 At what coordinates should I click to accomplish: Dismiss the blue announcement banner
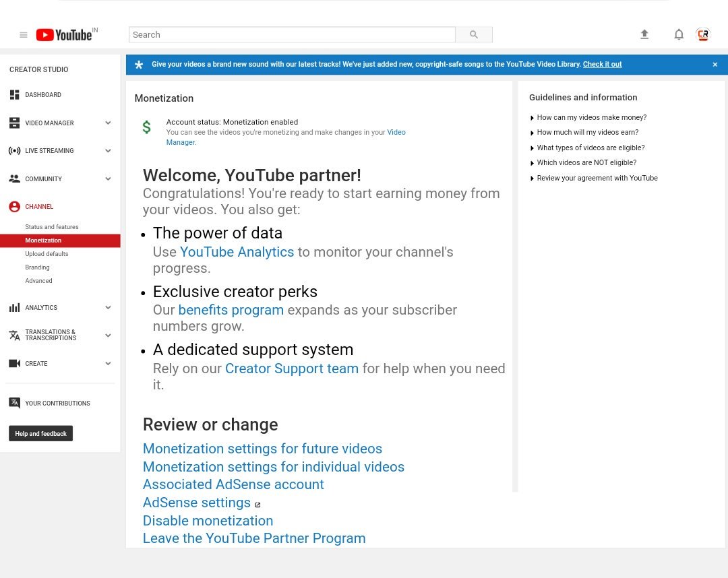tap(715, 65)
